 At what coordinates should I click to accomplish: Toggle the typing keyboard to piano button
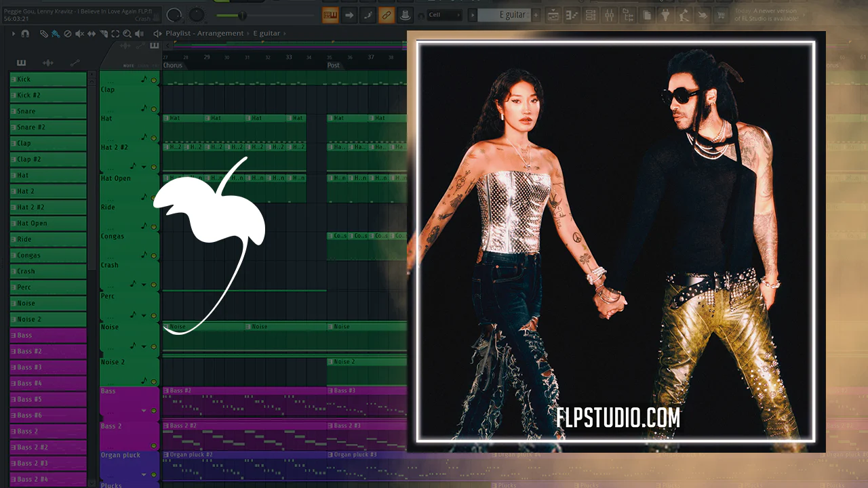(x=330, y=15)
